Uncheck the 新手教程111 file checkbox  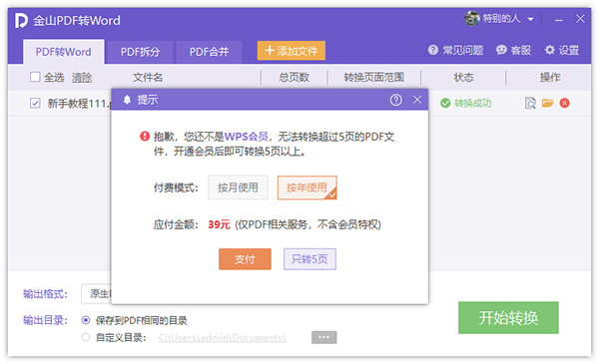click(x=35, y=103)
